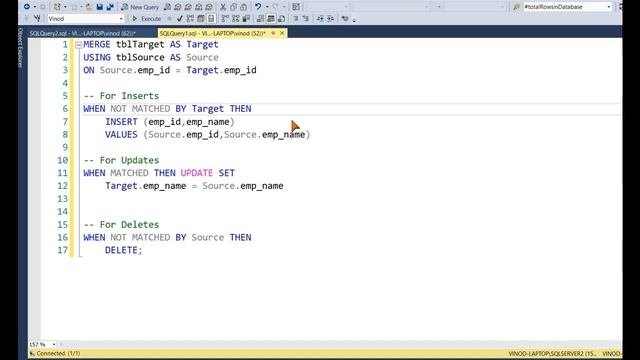Click the first database engine query icon after New Query

point(167,7)
